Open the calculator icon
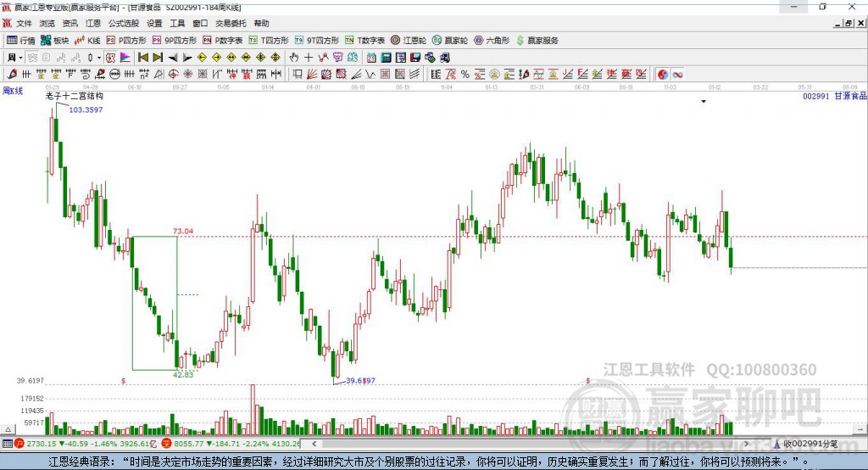The height and width of the screenshot is (470, 868). [386, 58]
